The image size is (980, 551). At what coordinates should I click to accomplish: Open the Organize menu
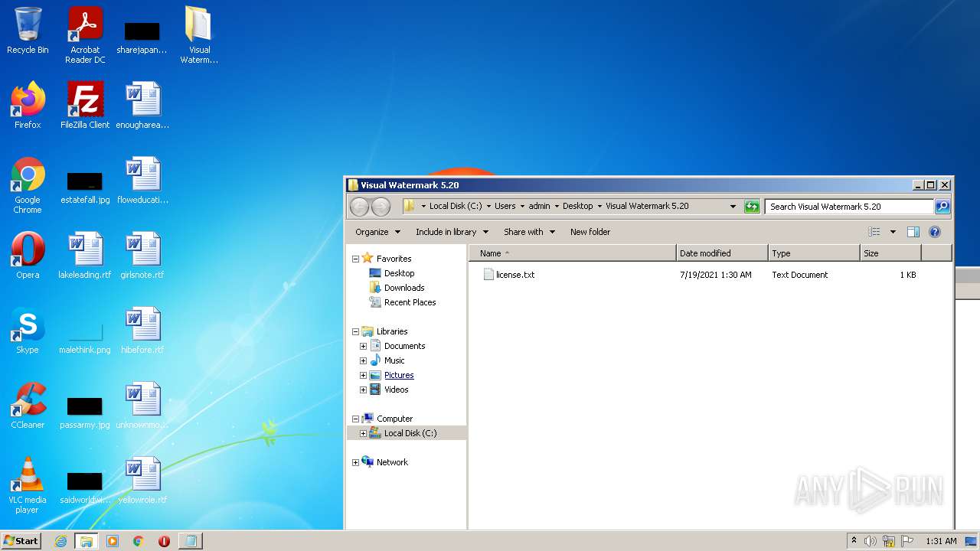377,232
